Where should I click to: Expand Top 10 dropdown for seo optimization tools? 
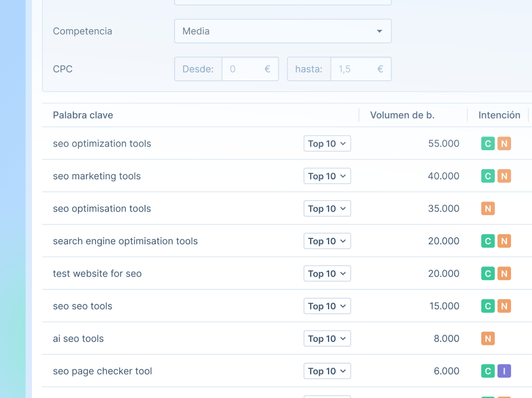click(327, 144)
